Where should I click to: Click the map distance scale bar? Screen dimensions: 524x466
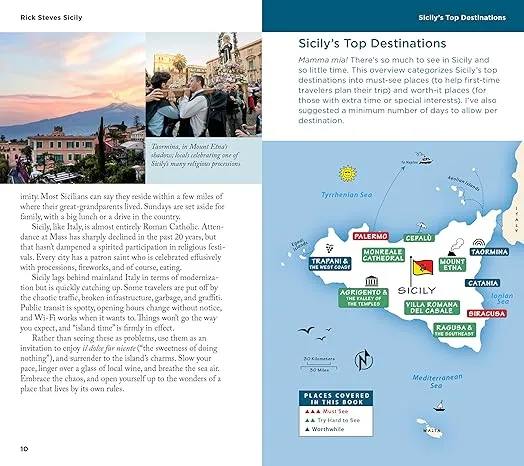pos(318,364)
